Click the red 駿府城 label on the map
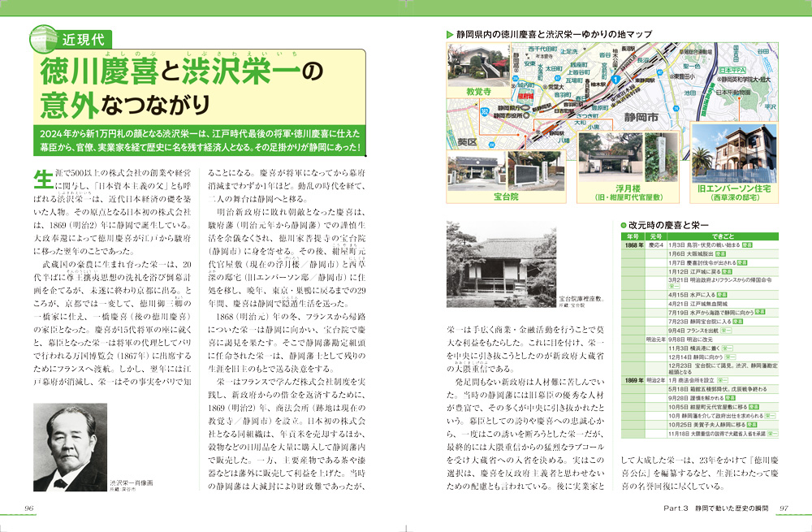Screen dimensions: 812x532 pos(525,97)
